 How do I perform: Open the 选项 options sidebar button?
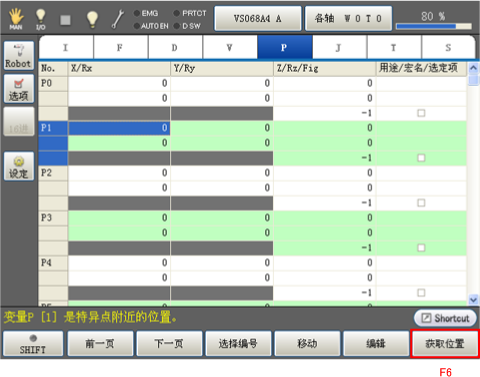pyautogui.click(x=19, y=88)
